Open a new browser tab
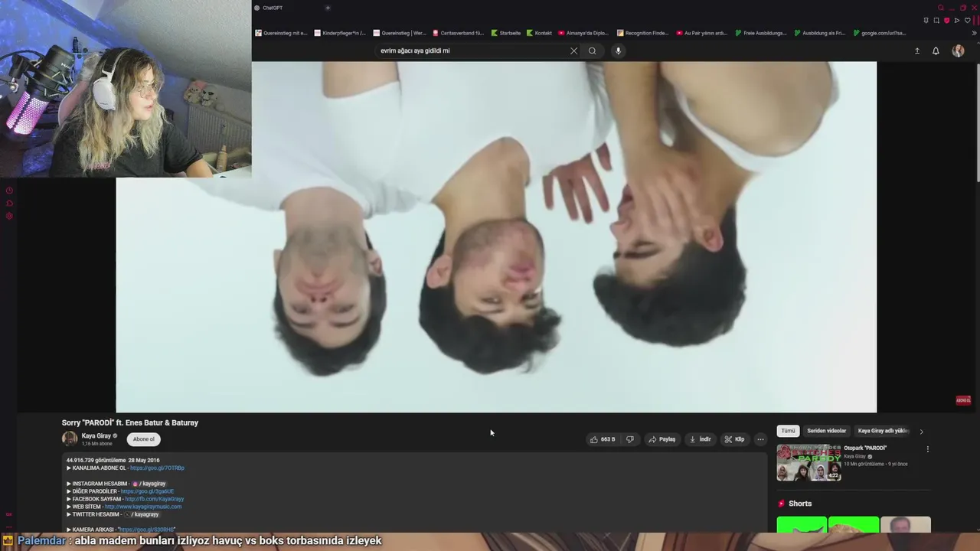980x551 pixels. pos(328,8)
